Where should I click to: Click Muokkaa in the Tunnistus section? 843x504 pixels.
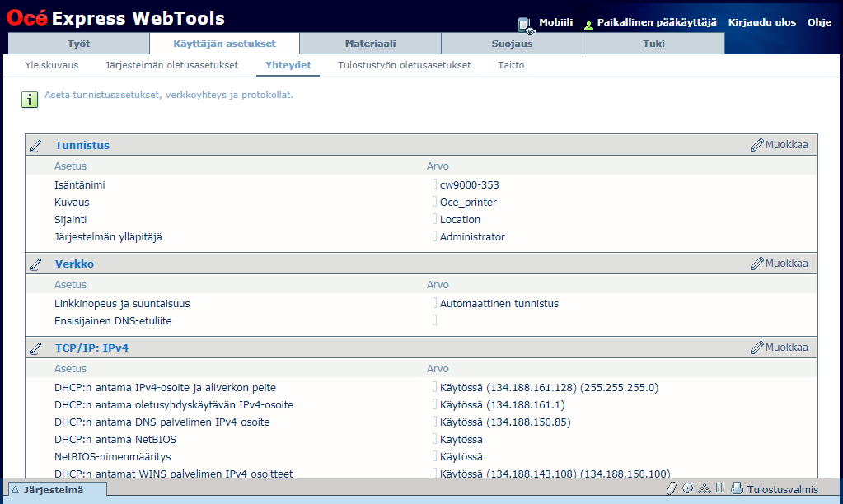point(780,145)
